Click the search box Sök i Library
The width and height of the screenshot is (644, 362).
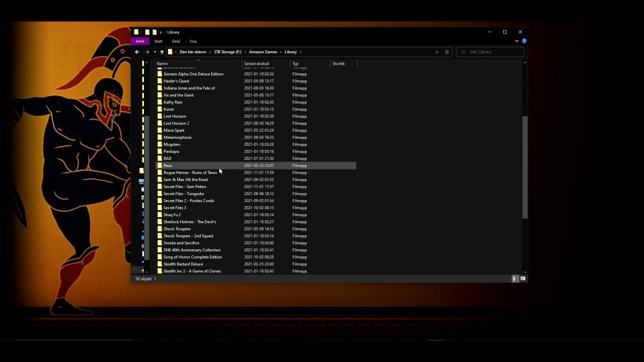[490, 52]
